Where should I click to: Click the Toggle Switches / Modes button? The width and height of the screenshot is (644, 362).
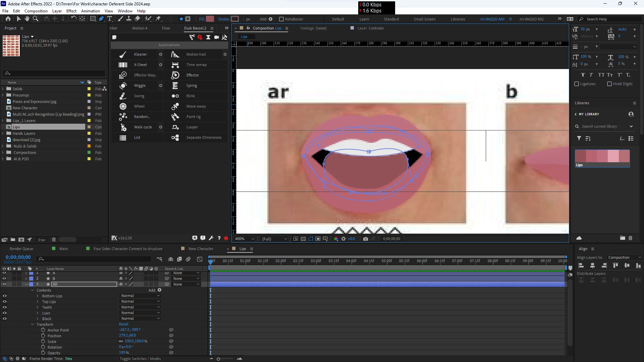(140, 359)
